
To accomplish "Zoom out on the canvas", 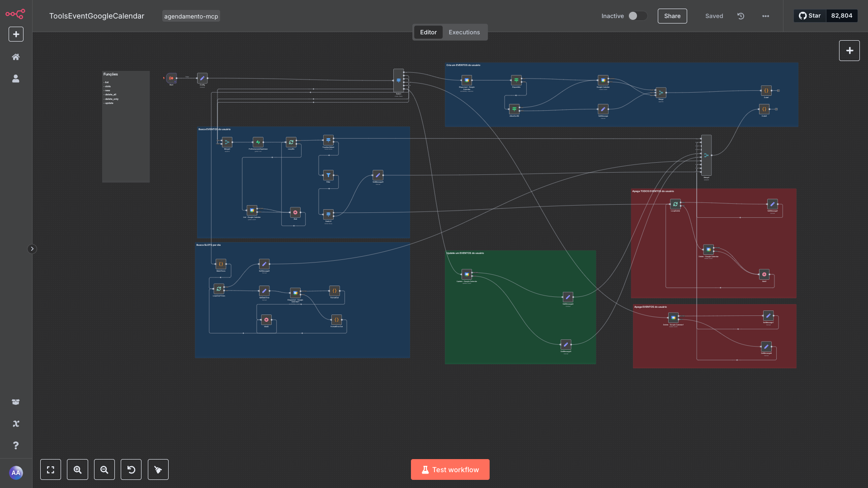I will (104, 469).
